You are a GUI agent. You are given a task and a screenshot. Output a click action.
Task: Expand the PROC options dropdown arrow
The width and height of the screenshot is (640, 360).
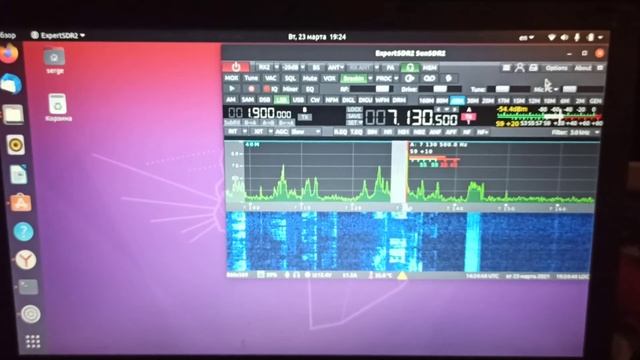pos(396,78)
